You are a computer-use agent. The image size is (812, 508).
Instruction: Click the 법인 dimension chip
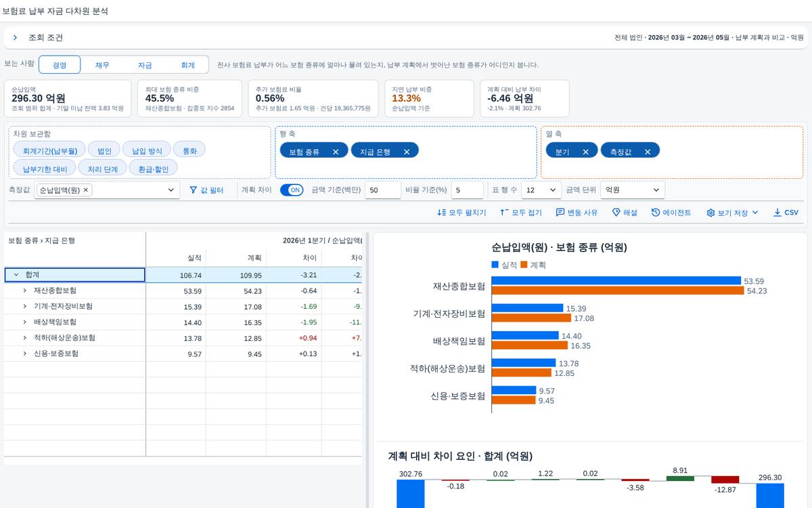104,150
